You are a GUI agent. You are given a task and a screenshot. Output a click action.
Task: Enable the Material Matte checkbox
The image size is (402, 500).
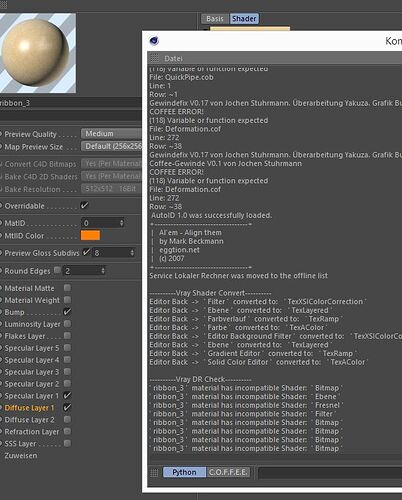[67, 287]
